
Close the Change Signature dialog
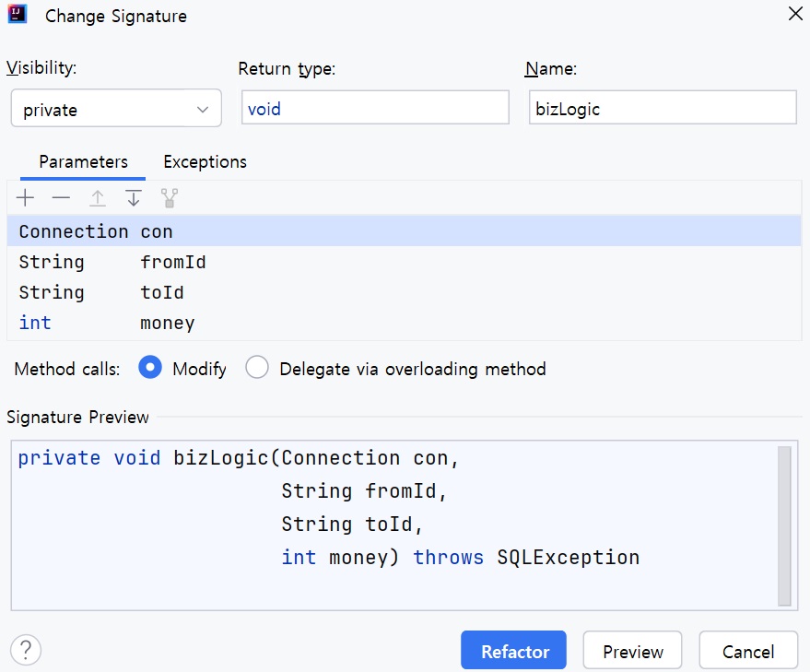tap(793, 14)
